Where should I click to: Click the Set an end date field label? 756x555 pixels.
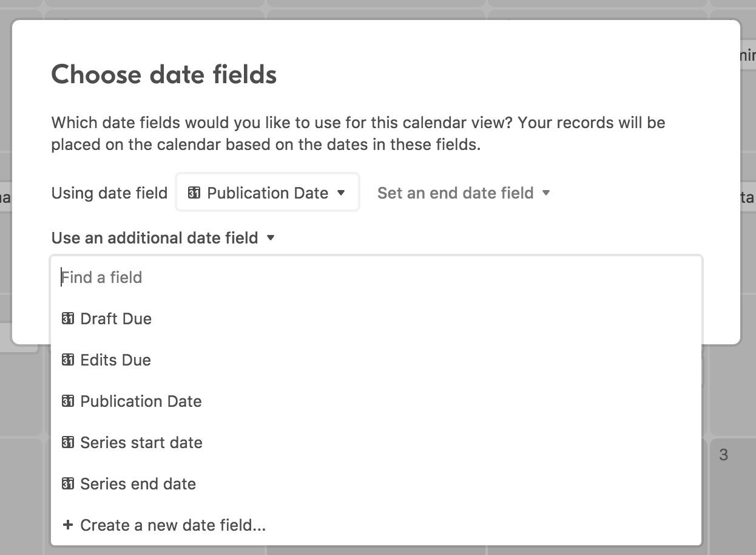coord(455,192)
